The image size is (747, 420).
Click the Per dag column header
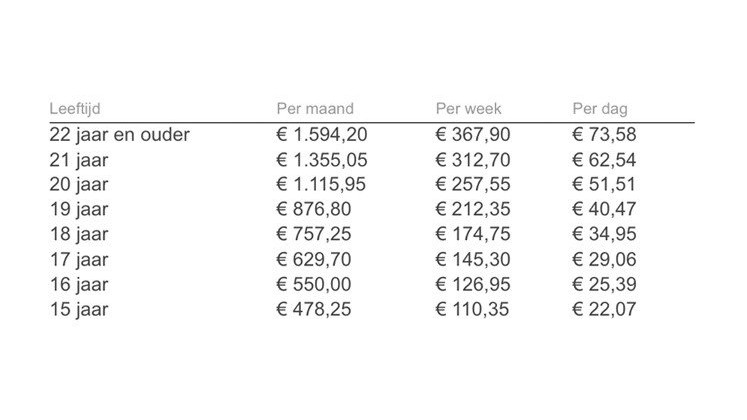pos(600,110)
